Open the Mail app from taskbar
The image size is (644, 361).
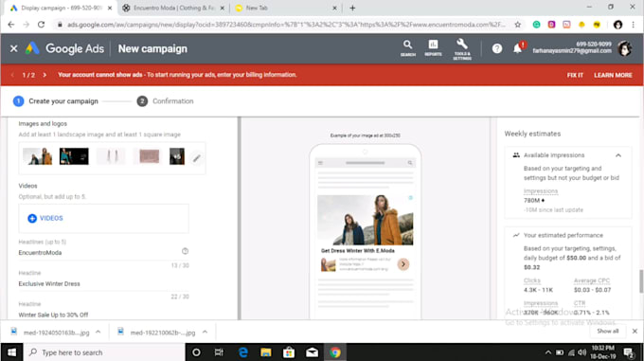312,352
